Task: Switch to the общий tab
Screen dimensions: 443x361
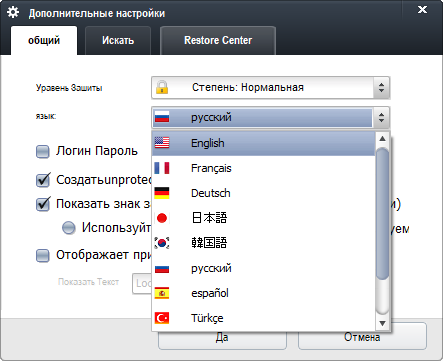Action: click(x=44, y=40)
